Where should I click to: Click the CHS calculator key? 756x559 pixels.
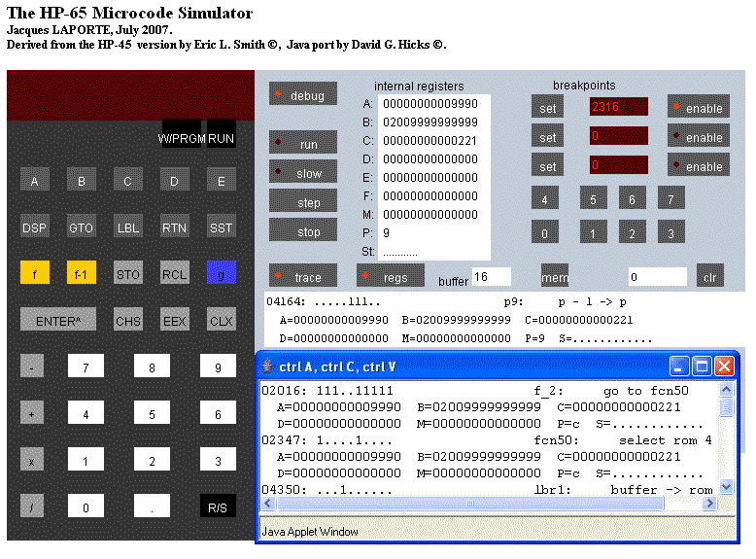tap(127, 320)
